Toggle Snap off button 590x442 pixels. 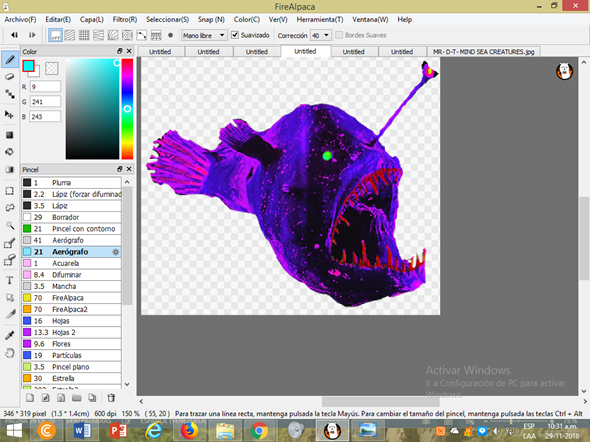click(x=55, y=35)
